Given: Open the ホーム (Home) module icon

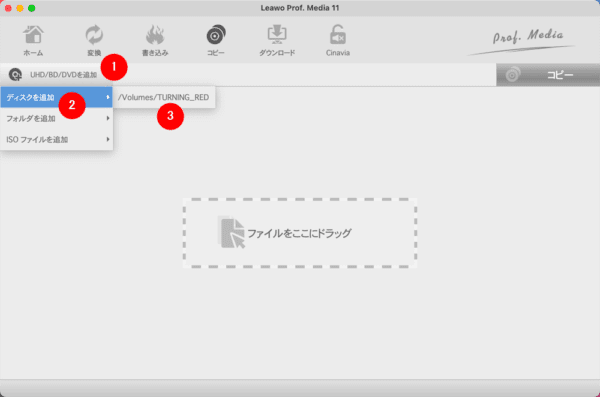Looking at the screenshot, I should pos(33,40).
